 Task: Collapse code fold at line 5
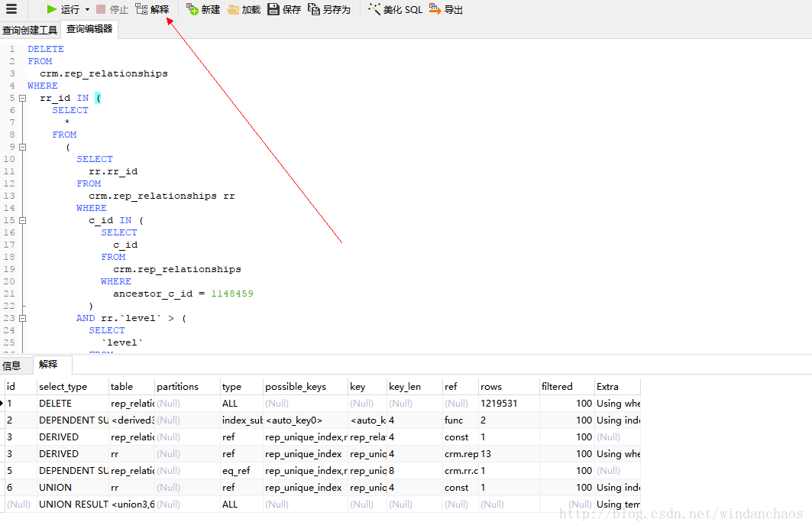pyautogui.click(x=22, y=98)
